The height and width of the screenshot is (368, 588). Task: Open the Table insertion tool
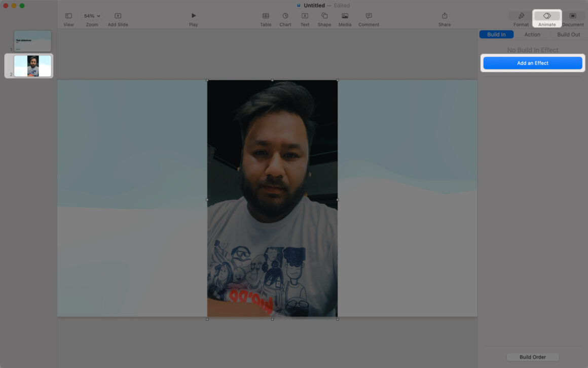266,19
